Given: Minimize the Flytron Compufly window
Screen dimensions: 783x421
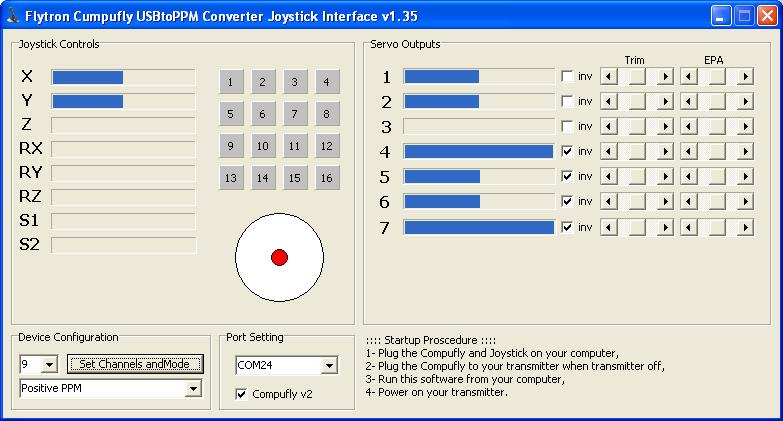Looking at the screenshot, I should pos(721,16).
